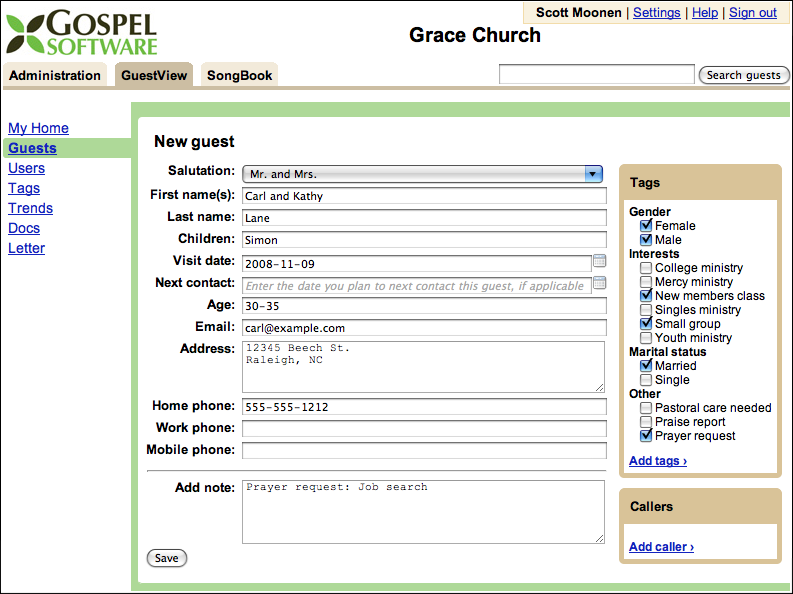Open the Visit date calendar picker
The width and height of the screenshot is (793, 594).
click(599, 261)
